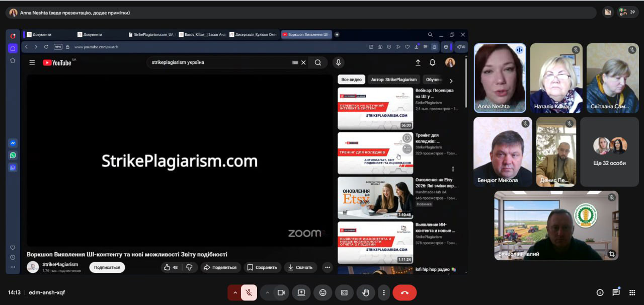The width and height of the screenshot is (644, 305).
Task: Open options menu for 'Тренінг для коледжів'
Action: 453,169
